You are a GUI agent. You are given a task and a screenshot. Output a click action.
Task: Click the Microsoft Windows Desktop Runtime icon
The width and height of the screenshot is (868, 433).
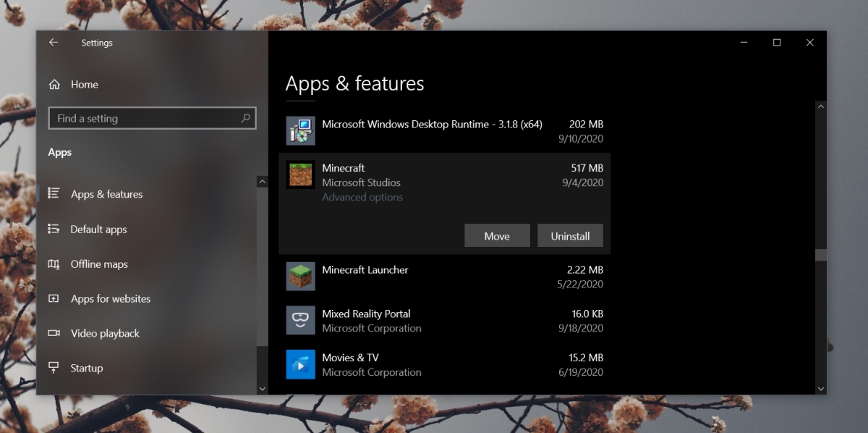coord(300,131)
